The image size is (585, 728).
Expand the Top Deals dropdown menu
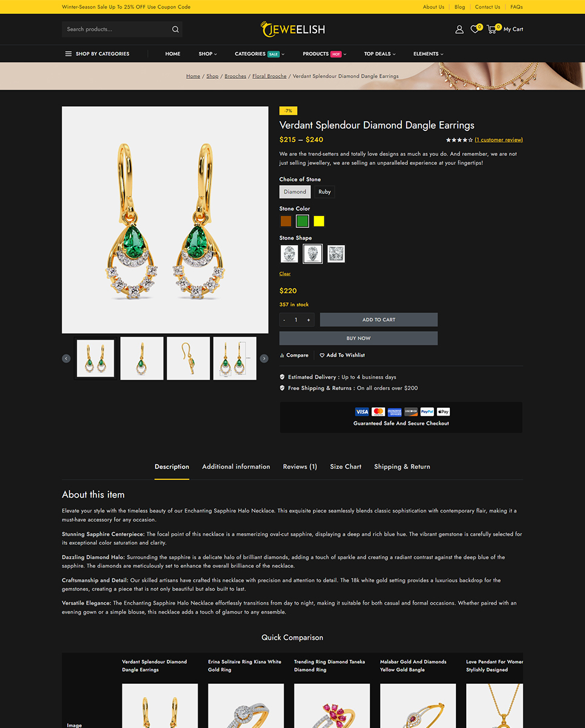tap(379, 54)
